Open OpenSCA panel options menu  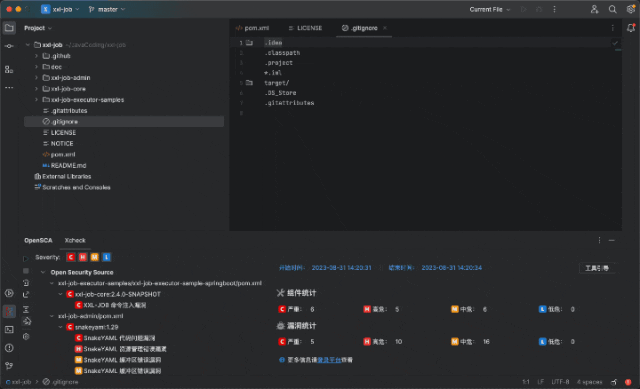(599, 240)
